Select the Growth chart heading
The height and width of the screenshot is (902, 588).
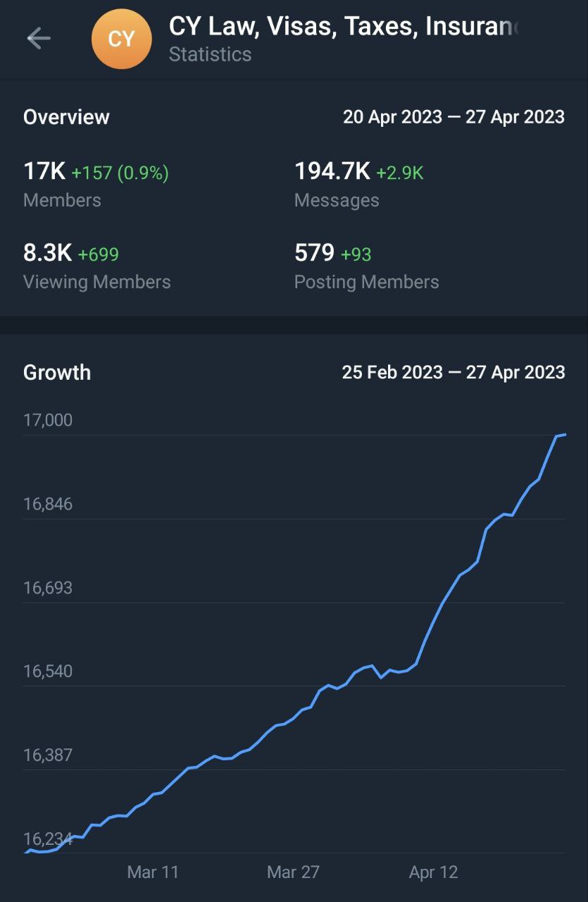[x=57, y=372]
